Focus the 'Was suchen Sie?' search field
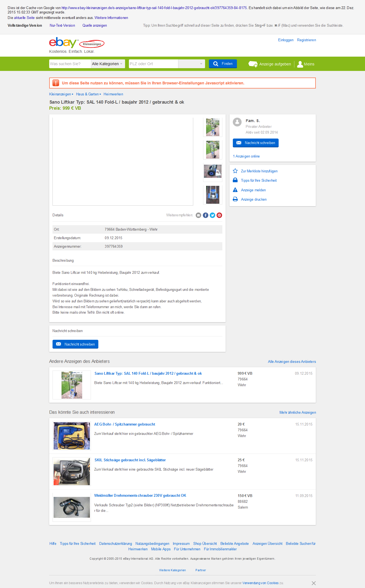This screenshot has height=588, width=365. 70,64
